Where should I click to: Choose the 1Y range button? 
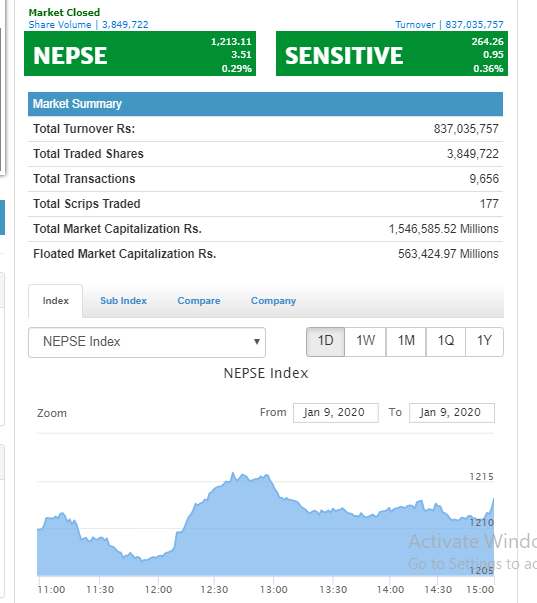[x=484, y=342]
